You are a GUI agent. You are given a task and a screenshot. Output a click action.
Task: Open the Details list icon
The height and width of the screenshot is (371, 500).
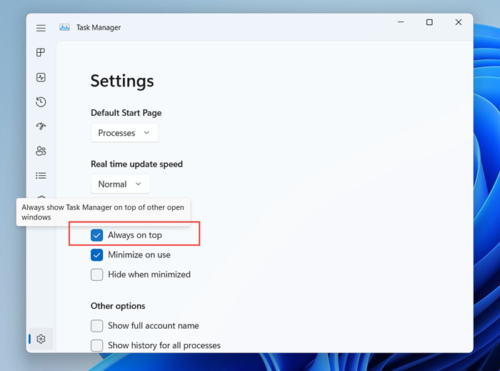point(41,175)
